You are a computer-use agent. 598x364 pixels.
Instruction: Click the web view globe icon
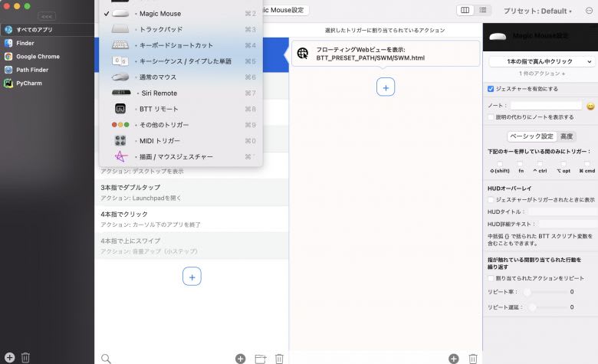(303, 54)
